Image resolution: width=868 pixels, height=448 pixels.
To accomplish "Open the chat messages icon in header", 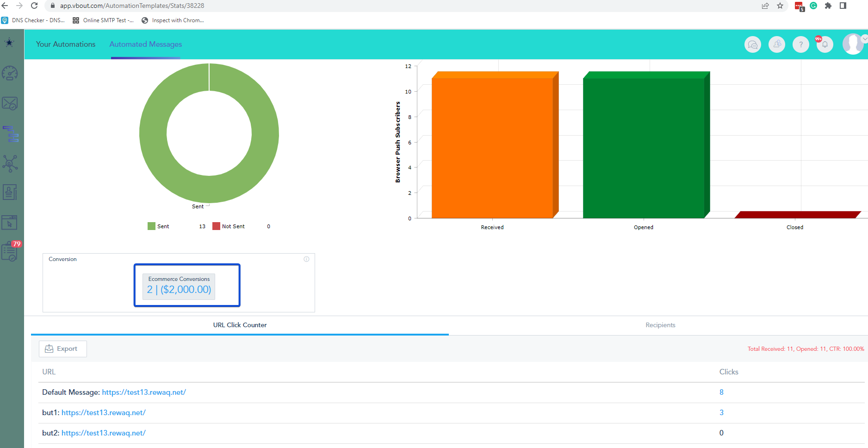I will (753, 44).
